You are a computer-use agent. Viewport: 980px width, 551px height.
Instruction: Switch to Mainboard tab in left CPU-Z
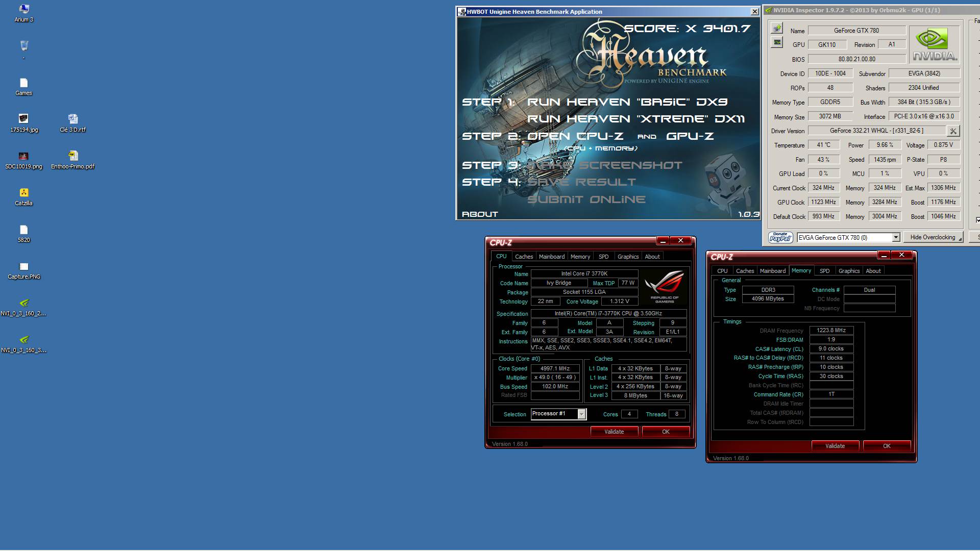tap(552, 257)
